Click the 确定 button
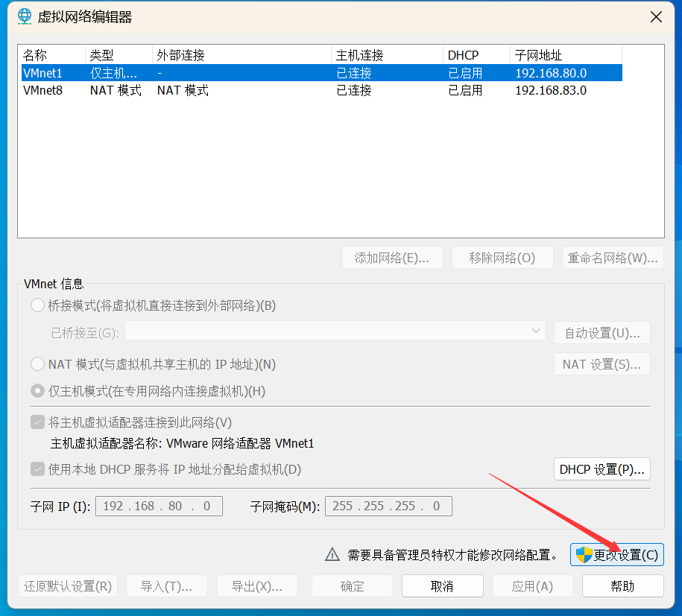 [353, 586]
